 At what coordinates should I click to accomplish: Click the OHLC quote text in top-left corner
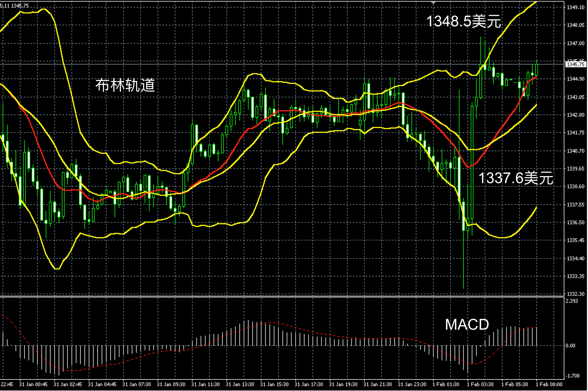pyautogui.click(x=14, y=6)
